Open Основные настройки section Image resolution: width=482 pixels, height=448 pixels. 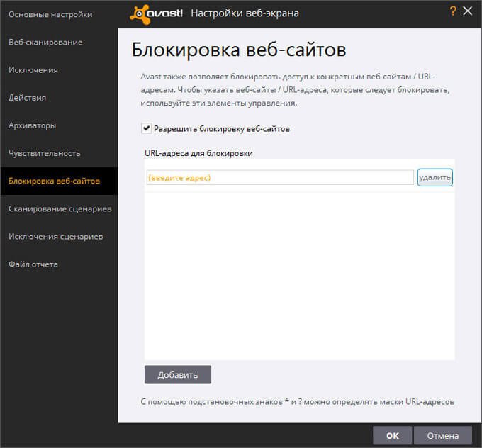[x=50, y=14]
